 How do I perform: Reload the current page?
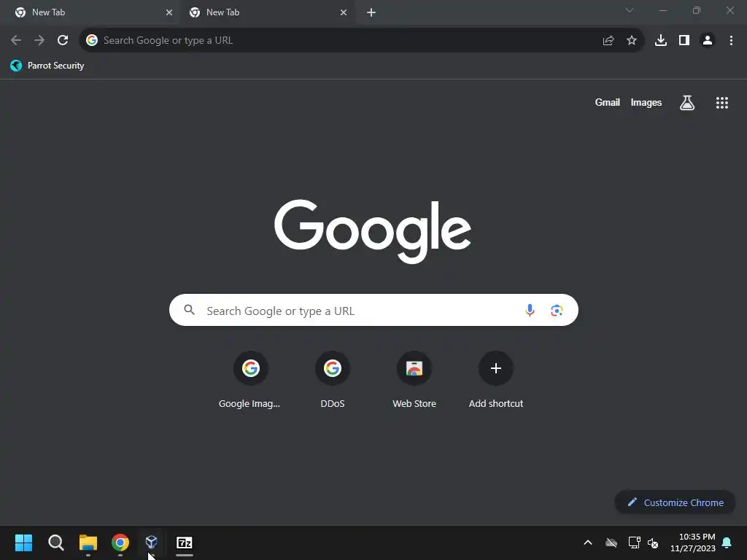(63, 41)
